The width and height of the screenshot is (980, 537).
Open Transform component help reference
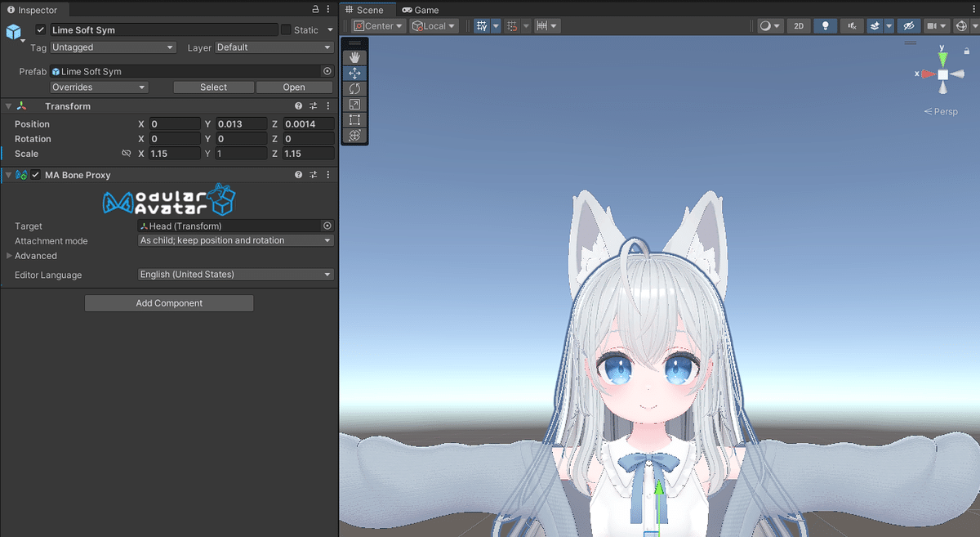(299, 106)
